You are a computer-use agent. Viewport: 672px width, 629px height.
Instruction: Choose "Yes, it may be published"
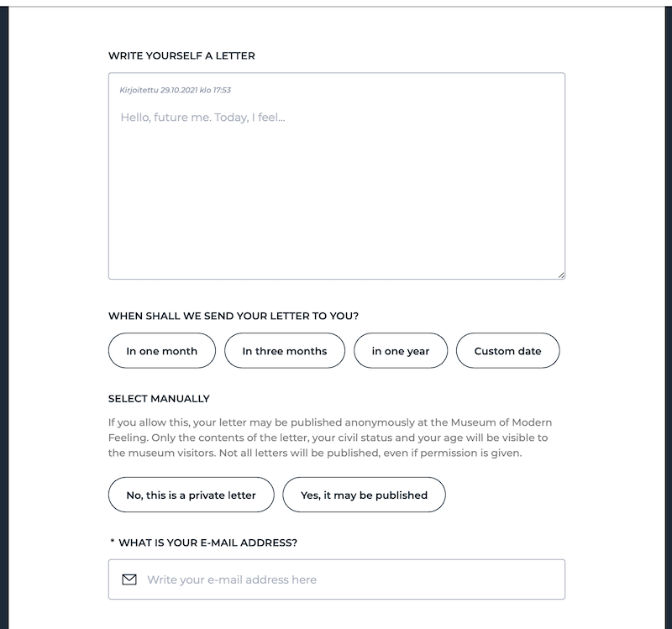pos(364,495)
